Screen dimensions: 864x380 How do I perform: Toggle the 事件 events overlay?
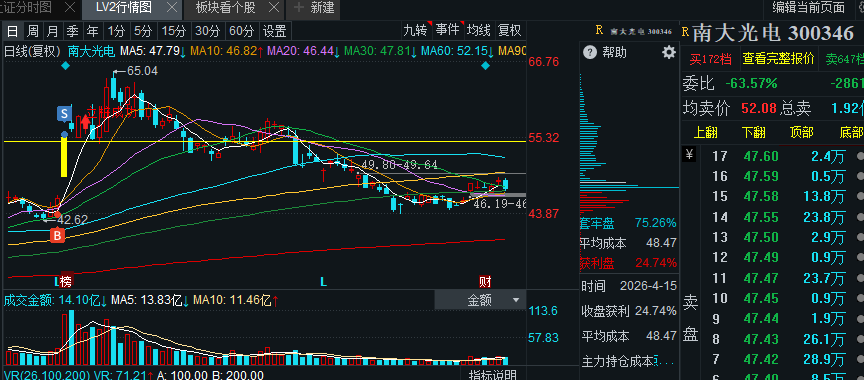click(447, 30)
